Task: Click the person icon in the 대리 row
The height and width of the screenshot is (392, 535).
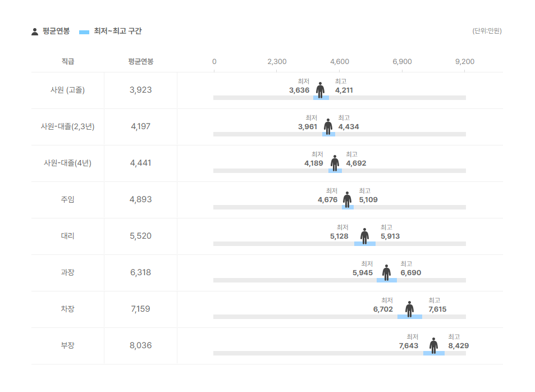Action: (364, 236)
